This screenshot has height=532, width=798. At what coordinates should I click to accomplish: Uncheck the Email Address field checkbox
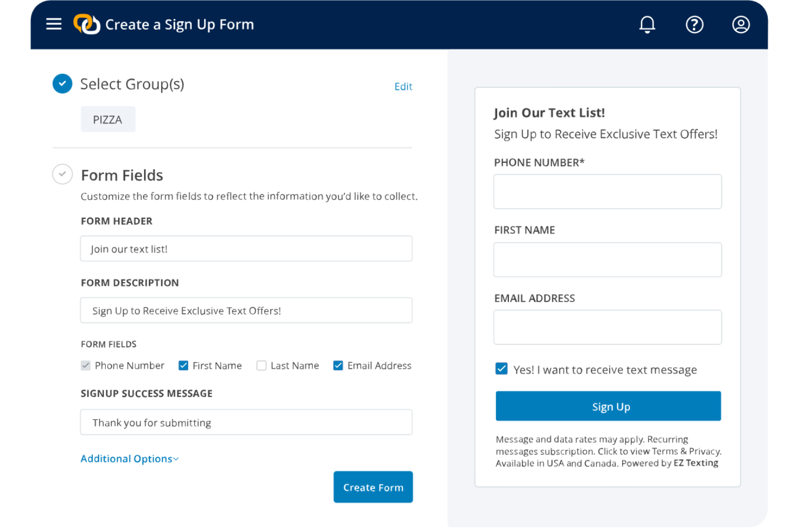coord(338,365)
